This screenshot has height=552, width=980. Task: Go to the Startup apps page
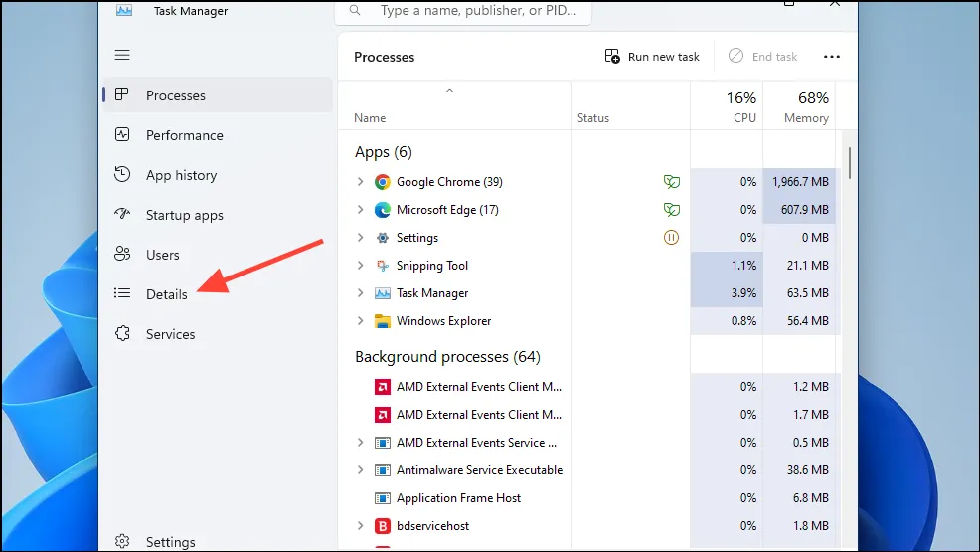click(184, 215)
